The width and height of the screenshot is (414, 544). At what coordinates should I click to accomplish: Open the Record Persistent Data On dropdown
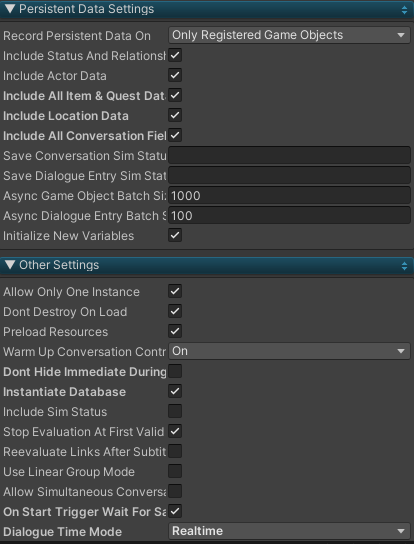(289, 35)
